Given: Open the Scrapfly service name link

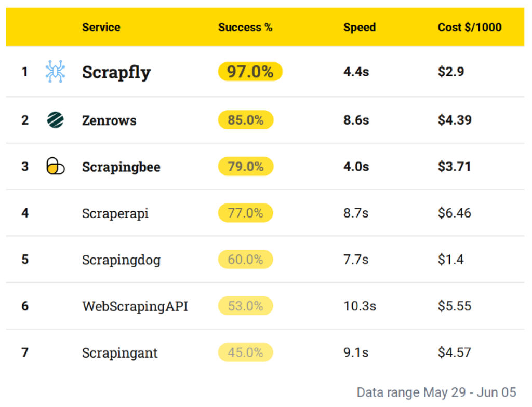Looking at the screenshot, I should point(116,72).
